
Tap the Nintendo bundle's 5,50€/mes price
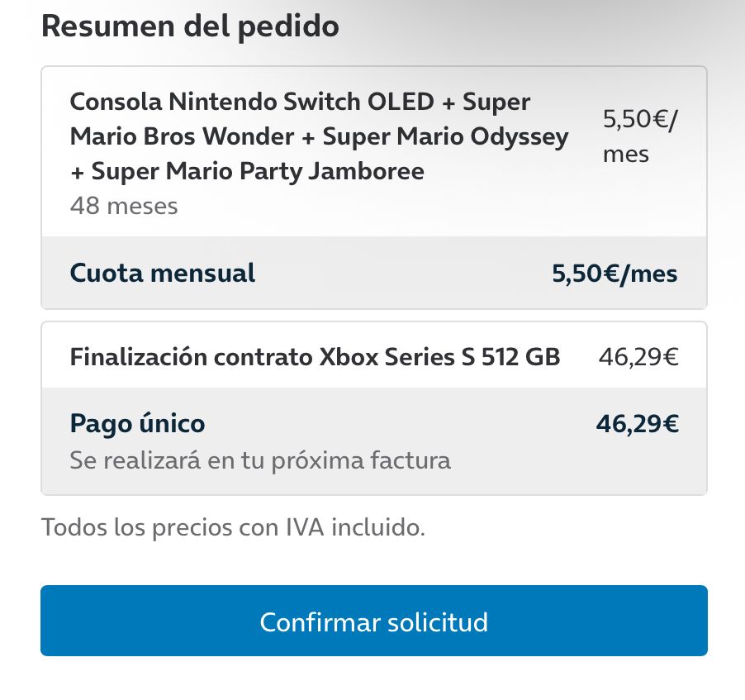click(x=639, y=136)
